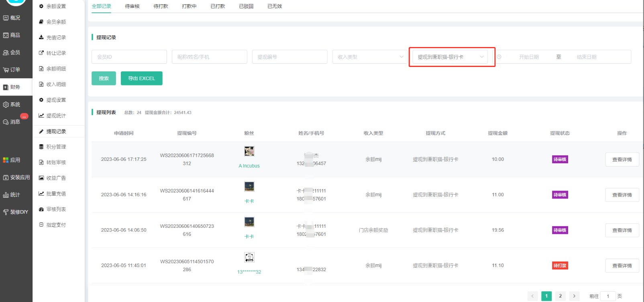644x302 pixels.
Task: Expand the 收入类型 dropdown
Action: tap(370, 57)
